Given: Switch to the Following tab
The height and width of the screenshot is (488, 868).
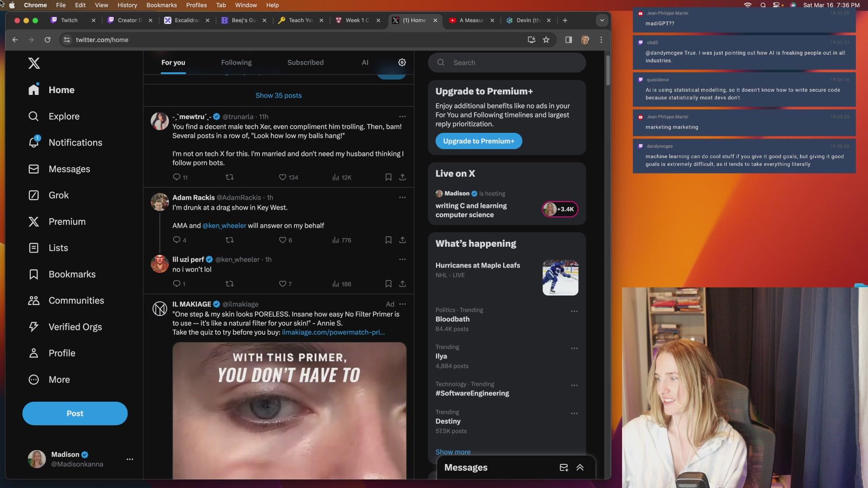Looking at the screenshot, I should pyautogui.click(x=236, y=62).
